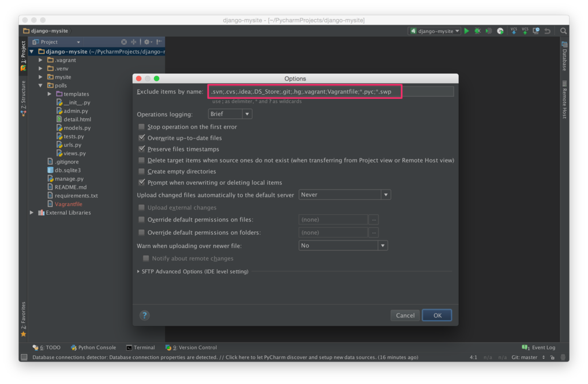Open Warn when uploading over newer file dropdown
Viewport: 588px width, 384px height.
pyautogui.click(x=343, y=246)
